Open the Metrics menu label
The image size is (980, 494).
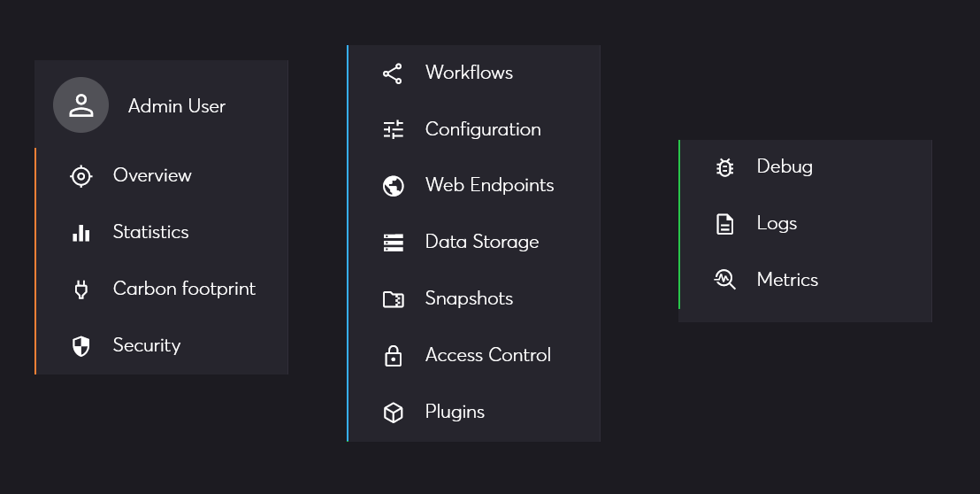coord(787,280)
